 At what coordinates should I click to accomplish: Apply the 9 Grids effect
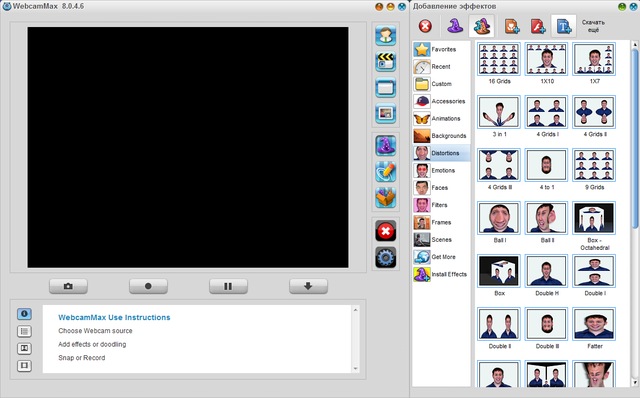594,165
